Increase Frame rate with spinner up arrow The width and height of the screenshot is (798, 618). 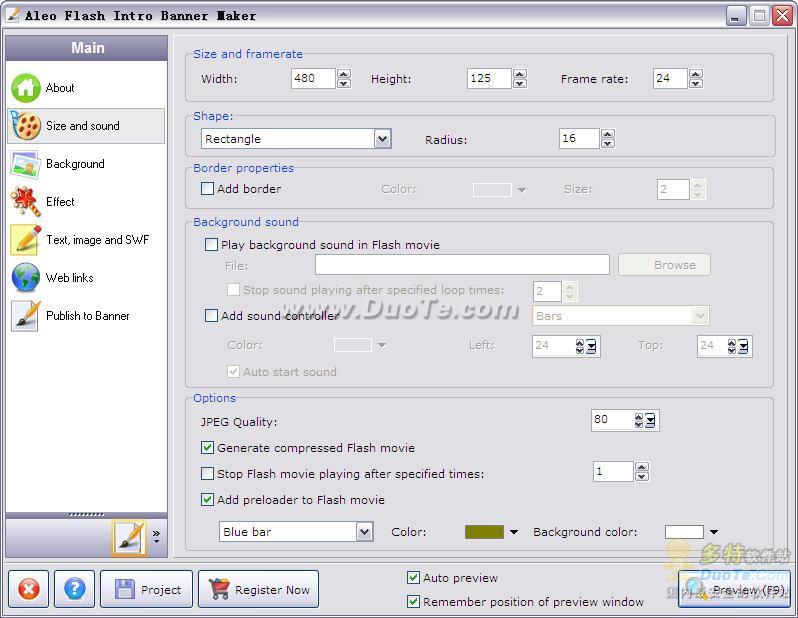coord(696,74)
